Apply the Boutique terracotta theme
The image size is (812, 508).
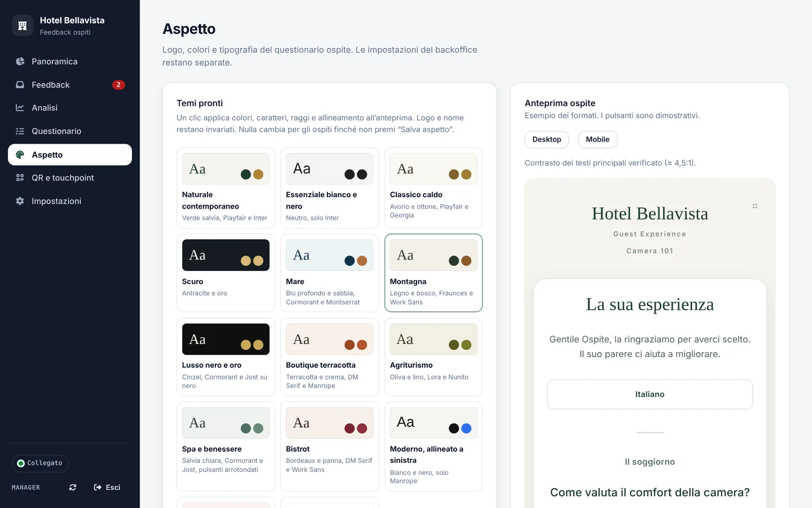pyautogui.click(x=329, y=357)
